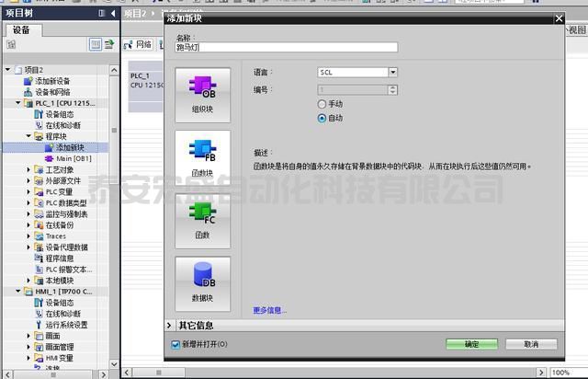Expand the 其它信息 section
Image resolution: width=588 pixels, height=379 pixels.
(x=170, y=325)
